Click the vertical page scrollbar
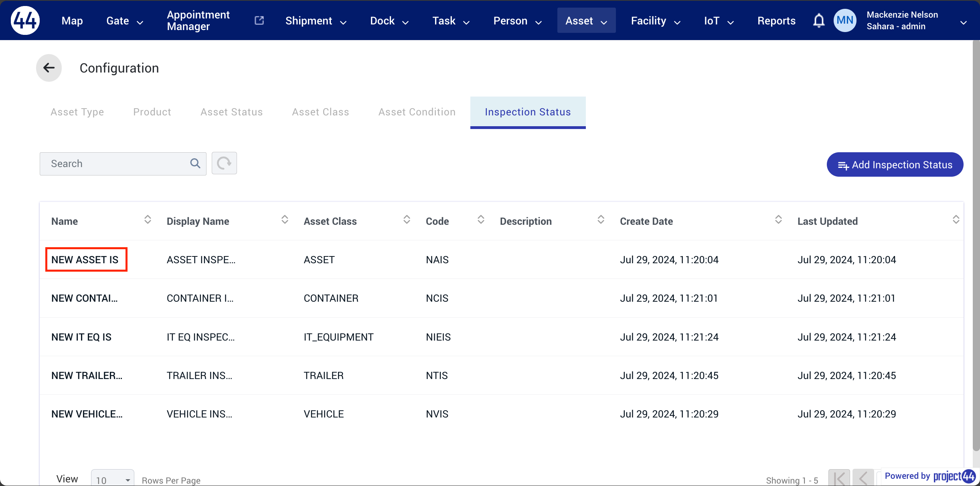Viewport: 980px width, 486px height. pos(976,245)
